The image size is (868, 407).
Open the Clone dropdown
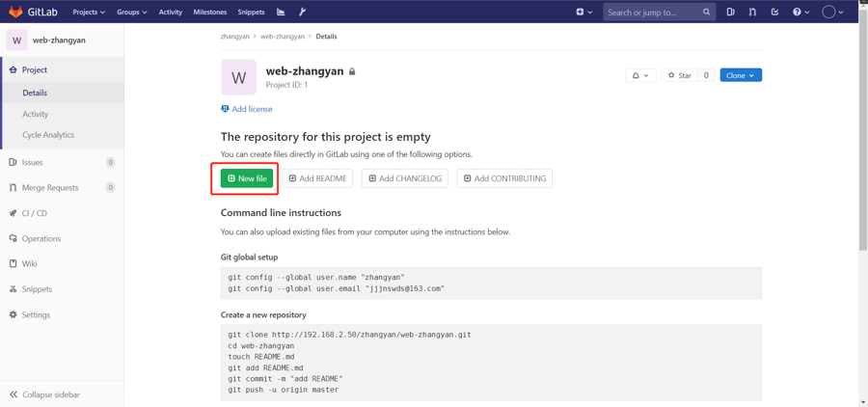pyautogui.click(x=740, y=75)
